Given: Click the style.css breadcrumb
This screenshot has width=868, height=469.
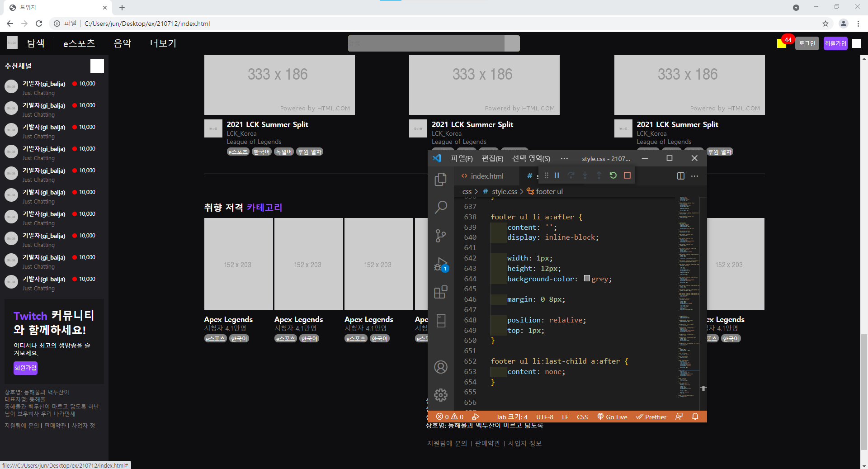Looking at the screenshot, I should pos(500,192).
